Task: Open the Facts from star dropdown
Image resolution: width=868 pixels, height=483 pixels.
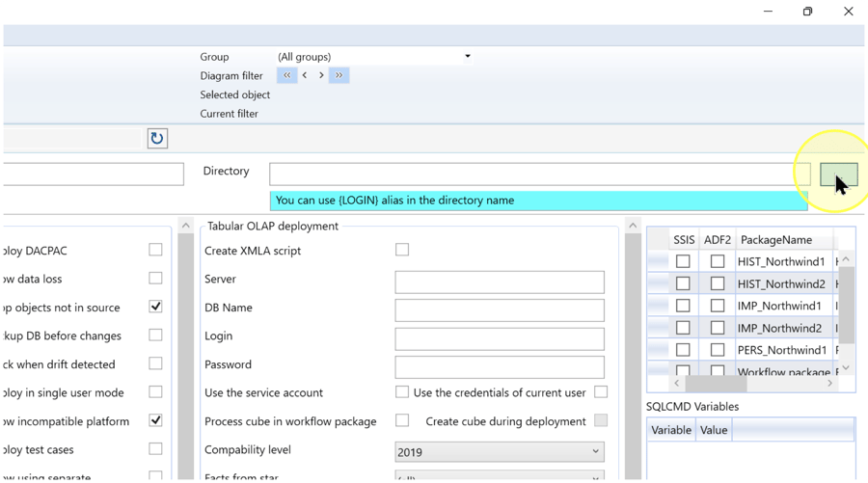Action: tap(500, 477)
